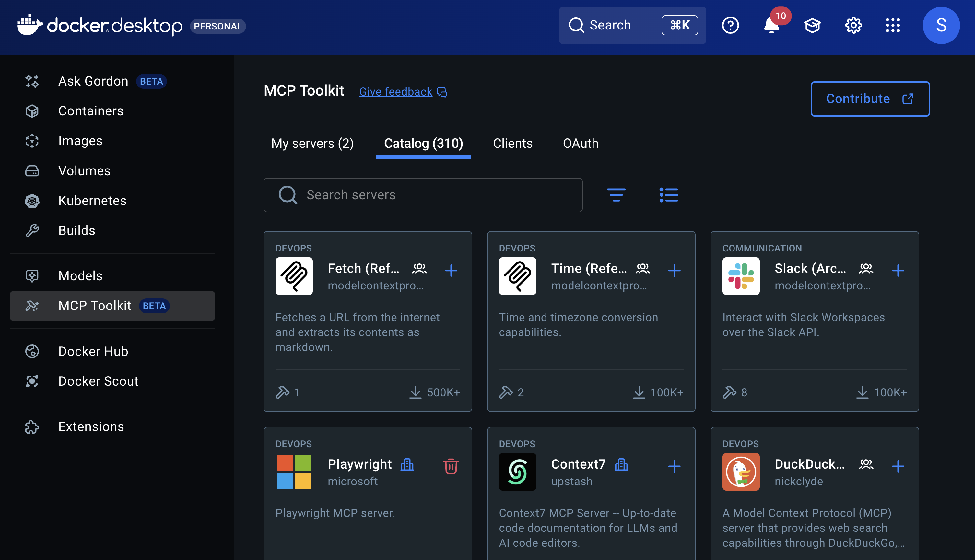The height and width of the screenshot is (560, 975).
Task: Open the Learning center graduation cap icon
Action: pos(812,25)
